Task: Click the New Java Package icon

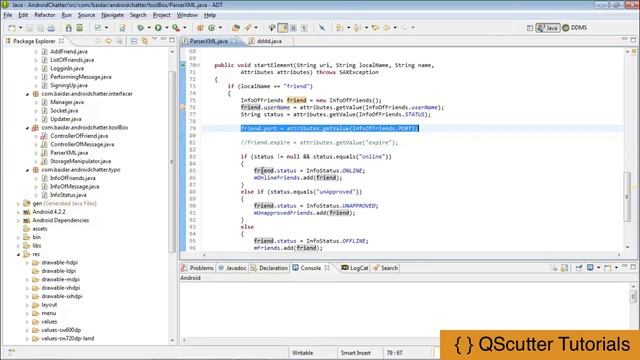Action: [x=200, y=28]
